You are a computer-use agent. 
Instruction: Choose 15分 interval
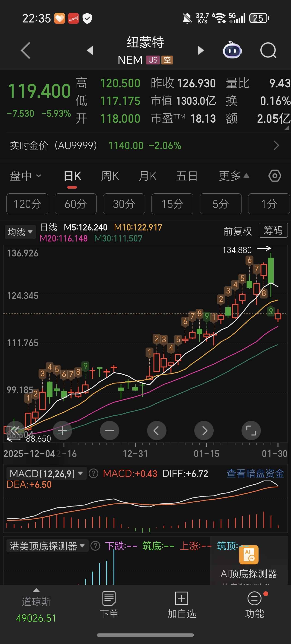tap(172, 204)
